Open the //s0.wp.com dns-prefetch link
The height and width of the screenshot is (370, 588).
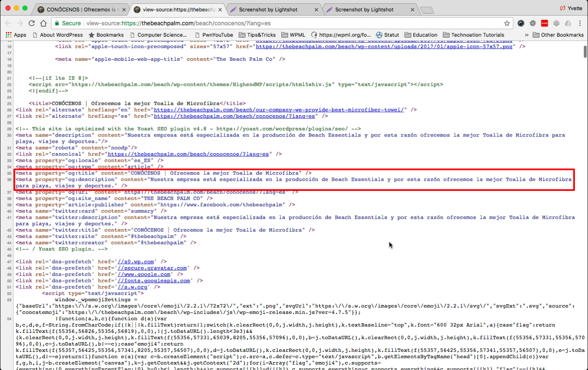coord(136,262)
